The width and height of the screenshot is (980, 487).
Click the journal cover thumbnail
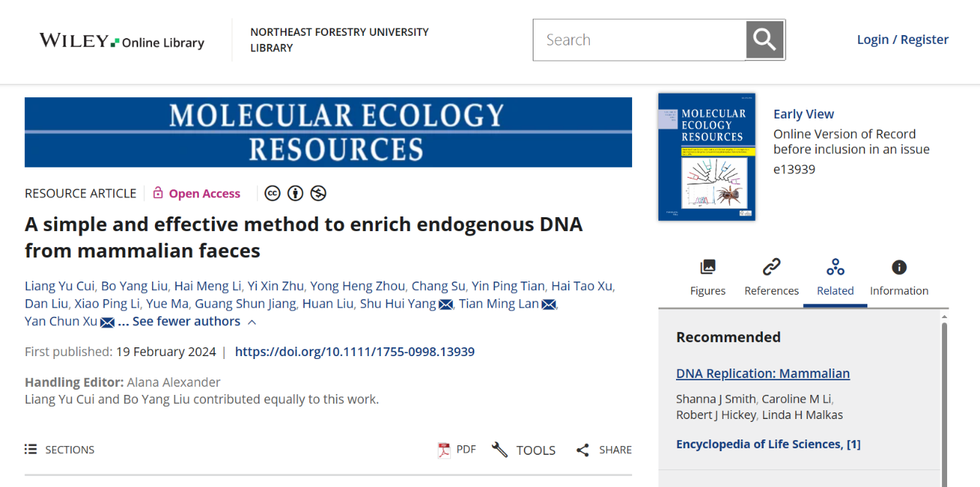[707, 156]
